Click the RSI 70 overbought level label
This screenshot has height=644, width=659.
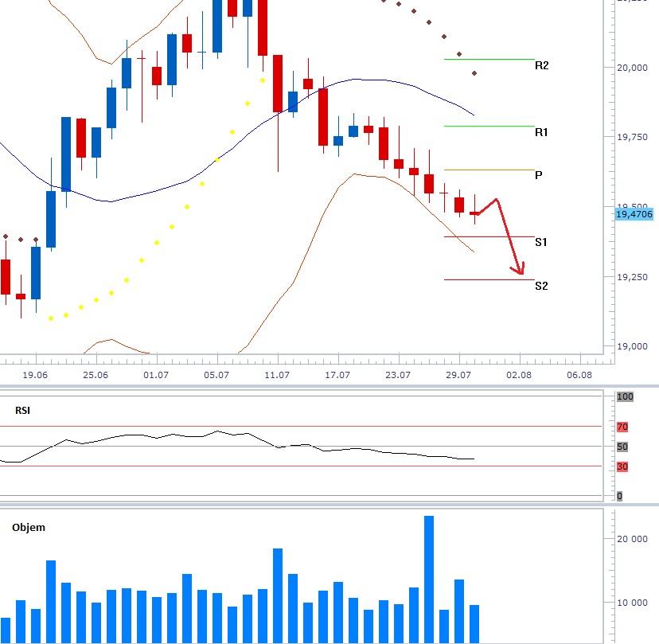[622, 427]
